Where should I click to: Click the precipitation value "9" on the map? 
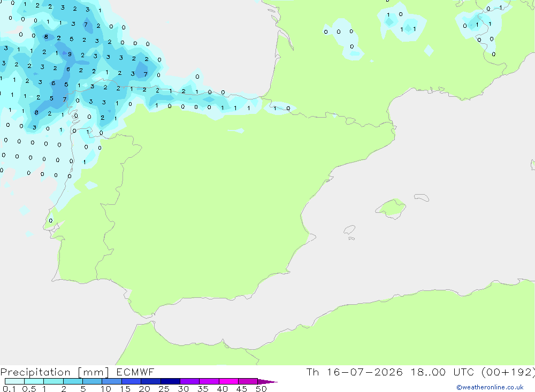[70, 54]
